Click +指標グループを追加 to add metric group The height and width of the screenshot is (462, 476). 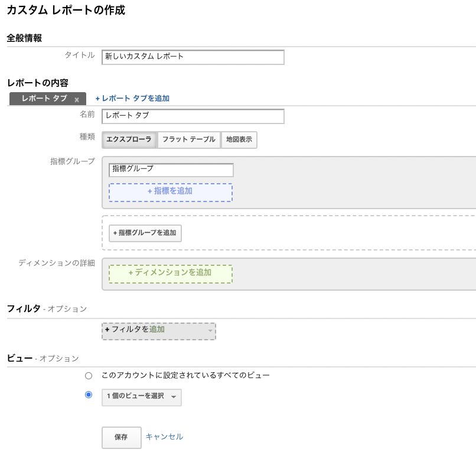coord(145,233)
